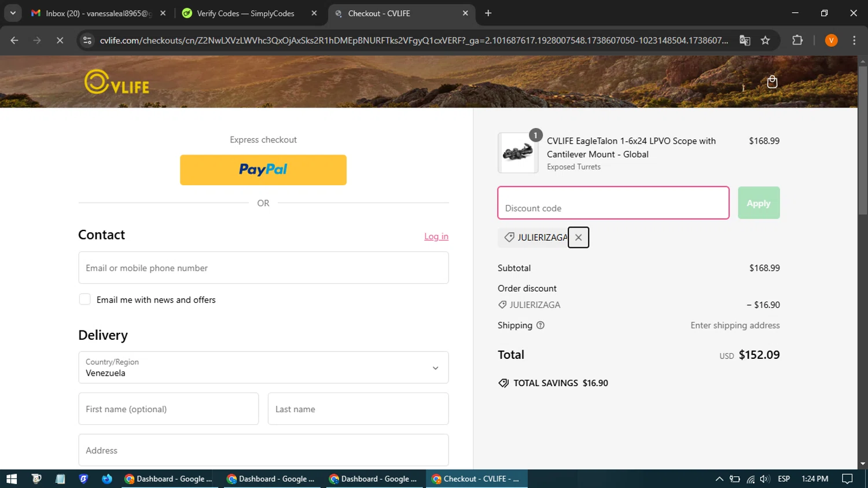Viewport: 868px width, 488px height.
Task: Open the tab search dropdown arrow
Action: tap(13, 13)
